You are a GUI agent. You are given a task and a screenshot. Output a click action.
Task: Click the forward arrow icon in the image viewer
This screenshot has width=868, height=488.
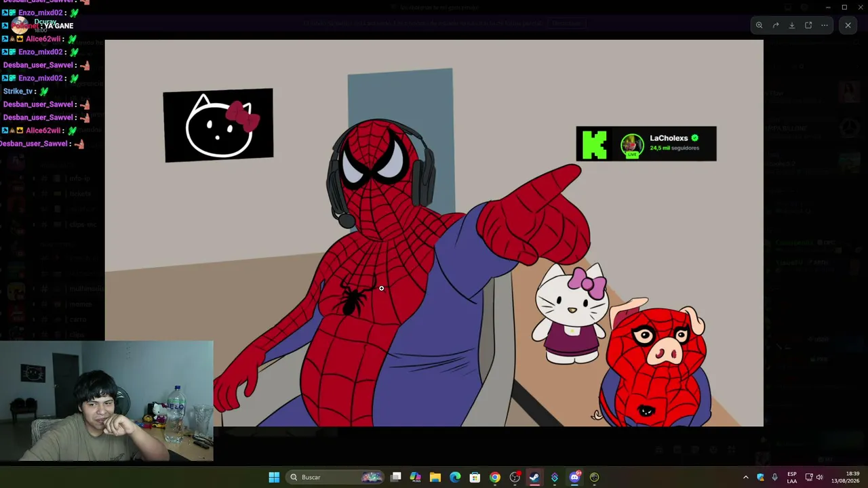coord(776,25)
